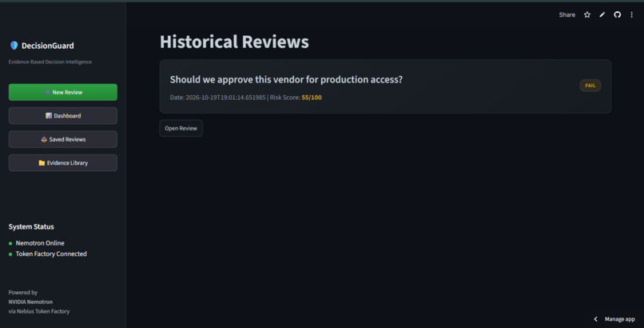Click the Risk Score 55/100 value

point(312,98)
